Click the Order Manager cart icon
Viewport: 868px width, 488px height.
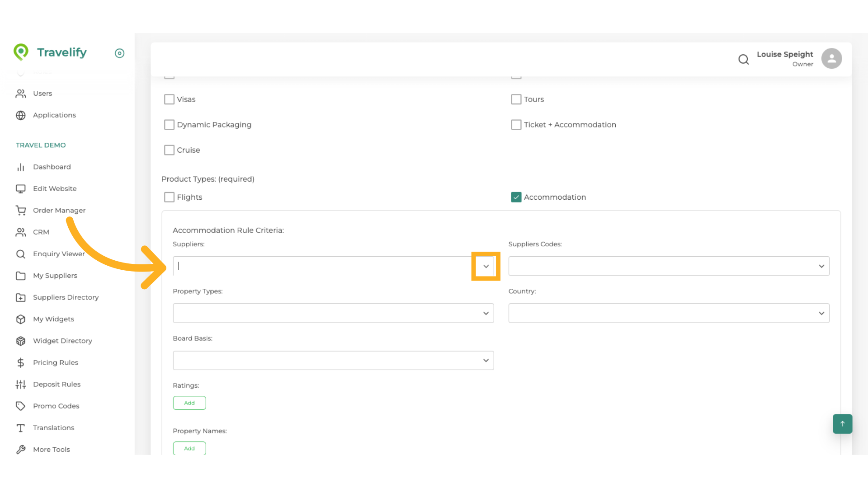pyautogui.click(x=21, y=210)
